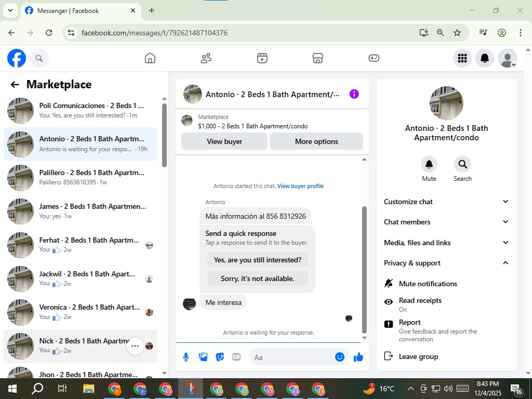Expand the Customize chat section
The image size is (532, 399).
coord(446,202)
